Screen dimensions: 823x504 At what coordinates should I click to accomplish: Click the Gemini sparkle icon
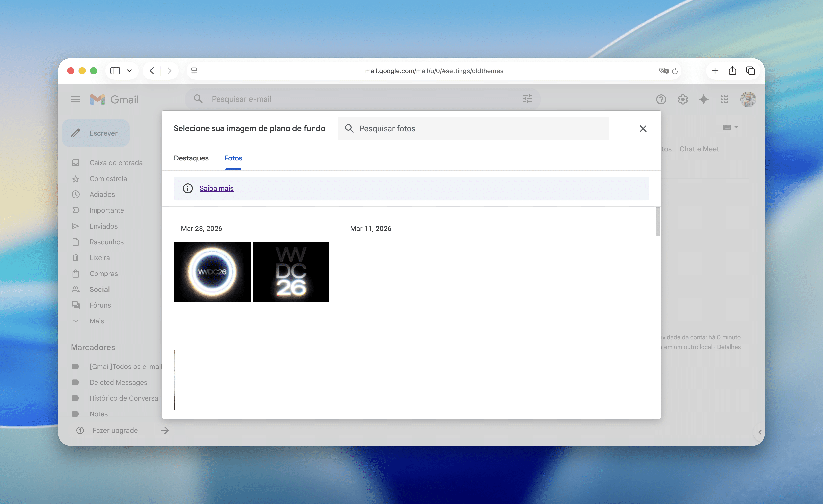tap(703, 99)
